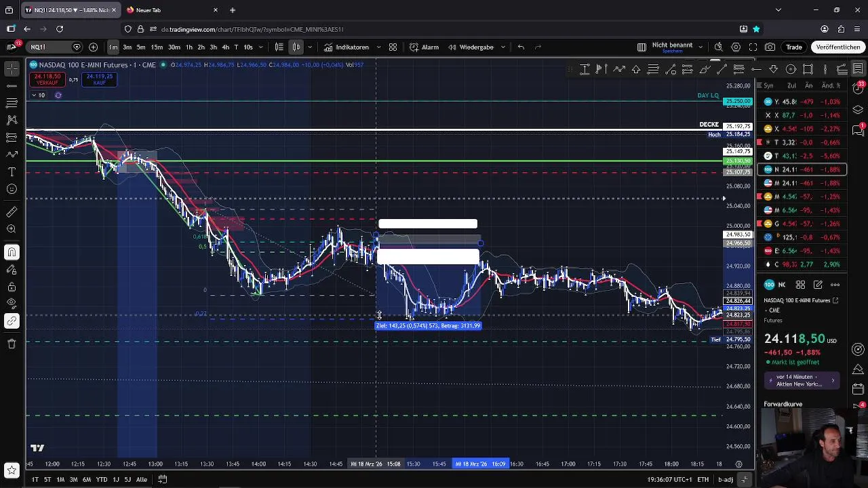Click the favorites star at sidebar bottom

pos(12,470)
